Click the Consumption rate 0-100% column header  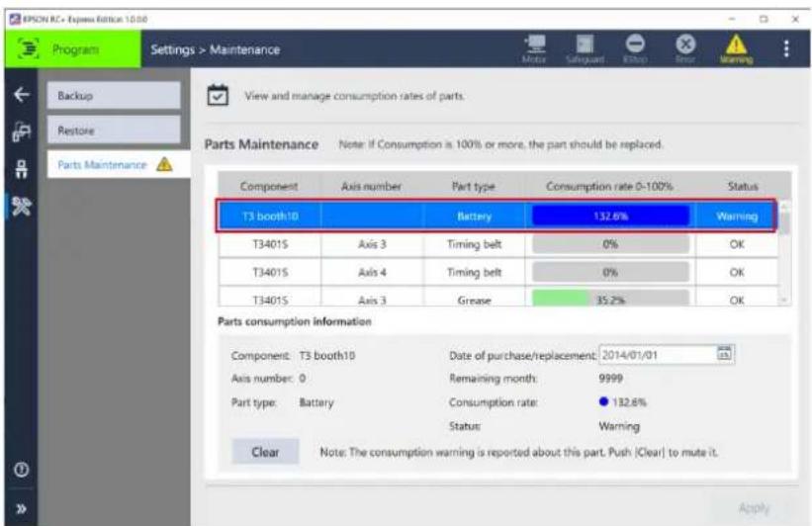point(609,186)
